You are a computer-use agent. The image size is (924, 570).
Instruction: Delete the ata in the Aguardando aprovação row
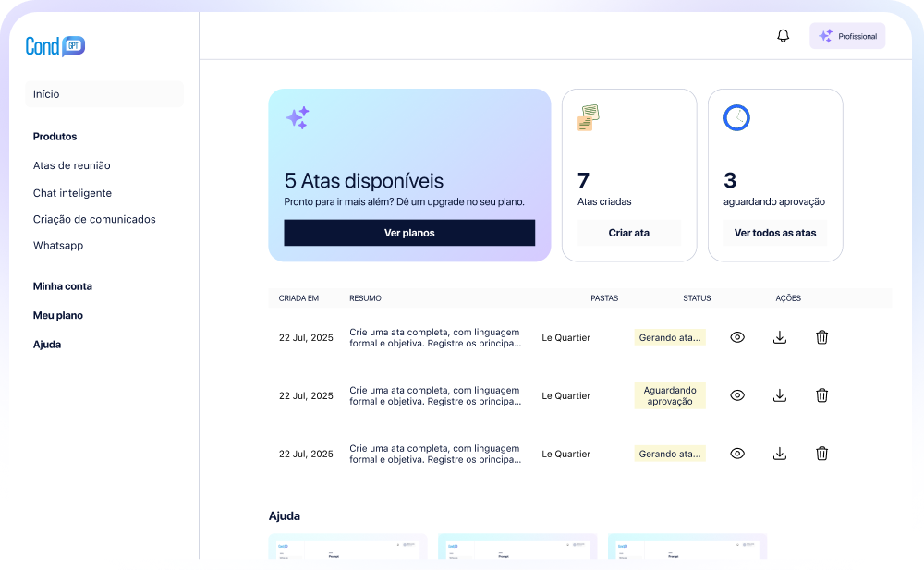[821, 395]
